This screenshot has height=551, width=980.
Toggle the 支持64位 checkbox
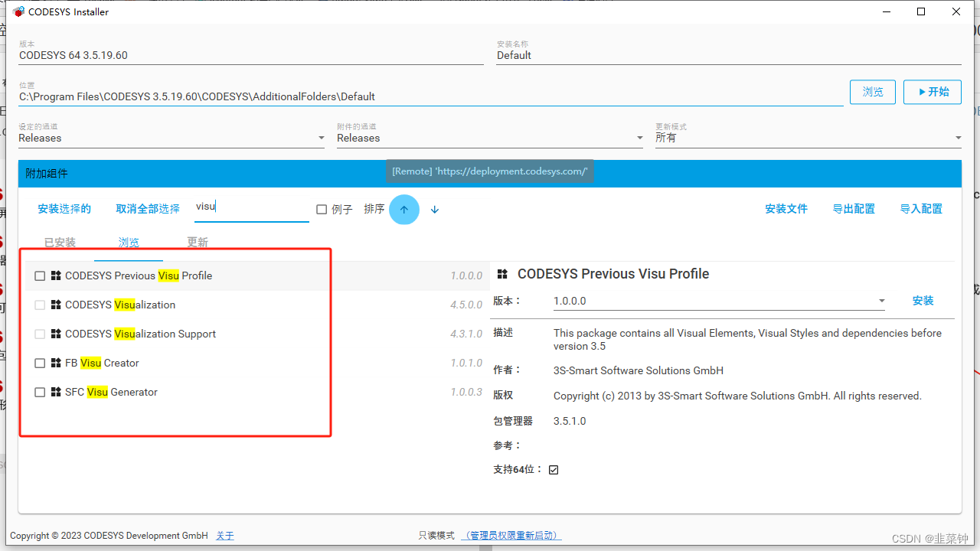pos(554,469)
